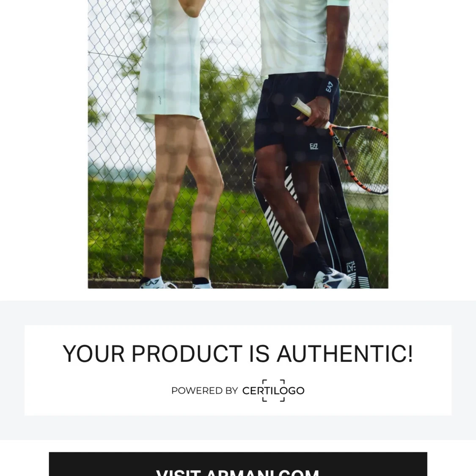Click the EA7 logo on white sock
The height and width of the screenshot is (476, 476).
click(152, 283)
